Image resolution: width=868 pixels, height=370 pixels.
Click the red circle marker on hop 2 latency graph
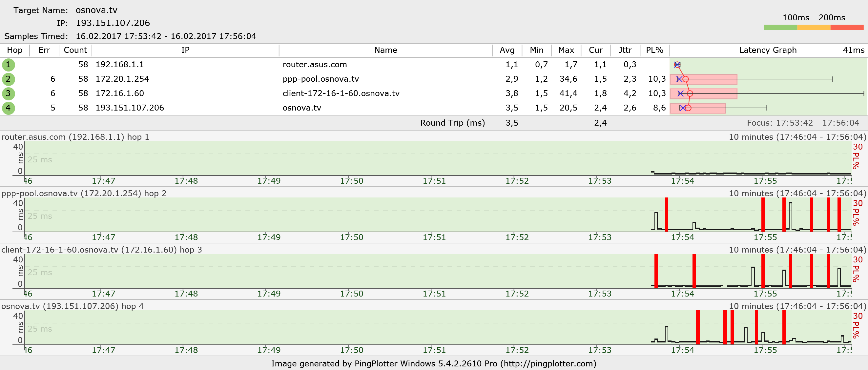point(685,79)
